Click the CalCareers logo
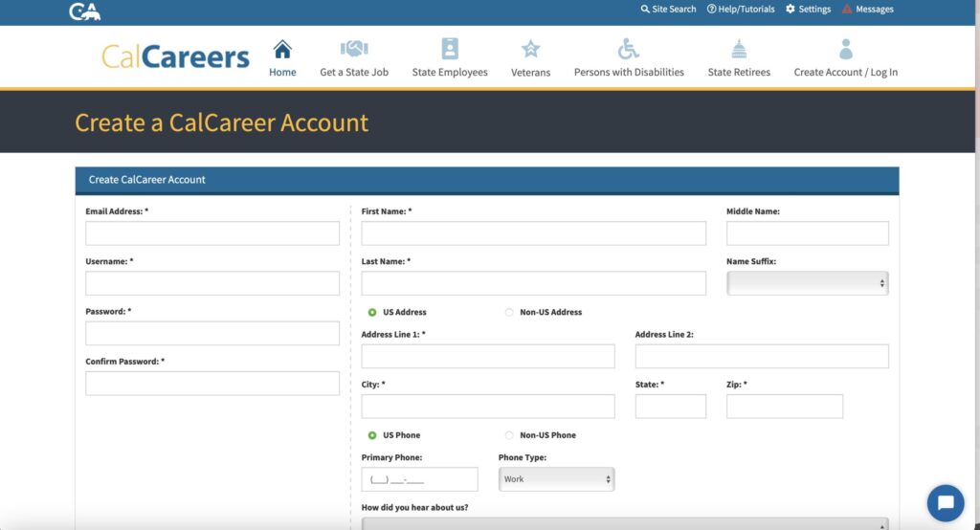Viewport: 980px width, 530px height. point(175,56)
